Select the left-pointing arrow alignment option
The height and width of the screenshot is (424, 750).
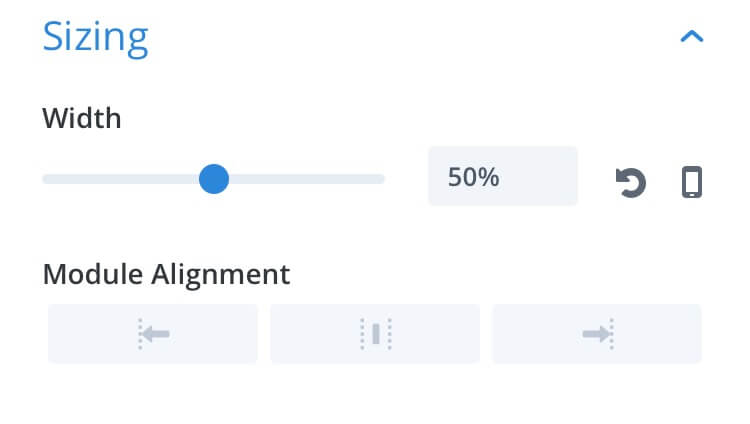pyautogui.click(x=153, y=334)
